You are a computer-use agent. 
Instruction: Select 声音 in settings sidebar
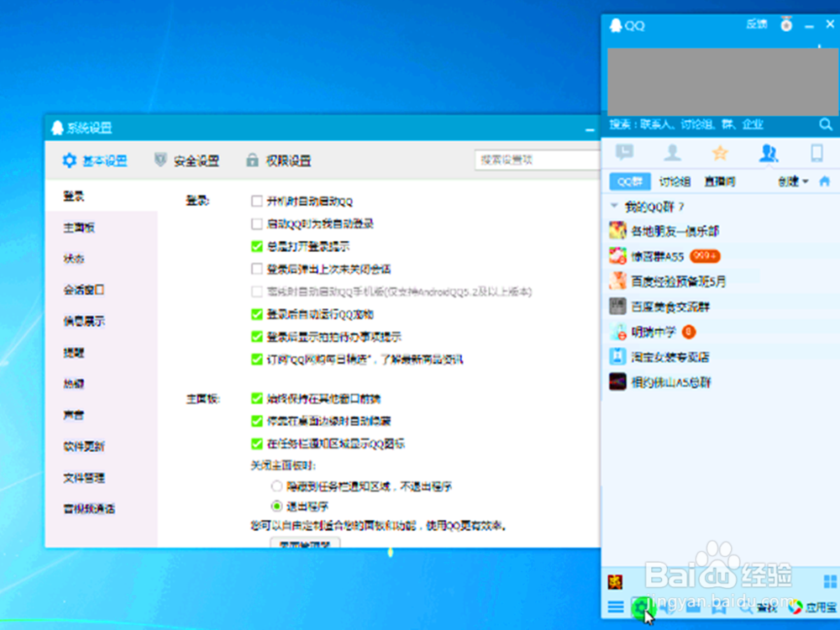[x=74, y=415]
